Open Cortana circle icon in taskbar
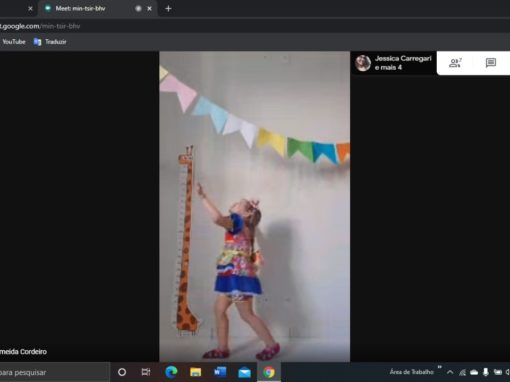Image resolution: width=510 pixels, height=382 pixels. point(122,372)
